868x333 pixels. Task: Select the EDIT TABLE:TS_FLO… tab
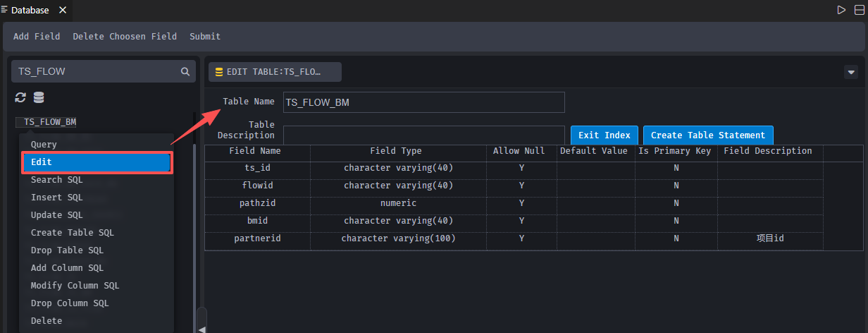(x=275, y=72)
